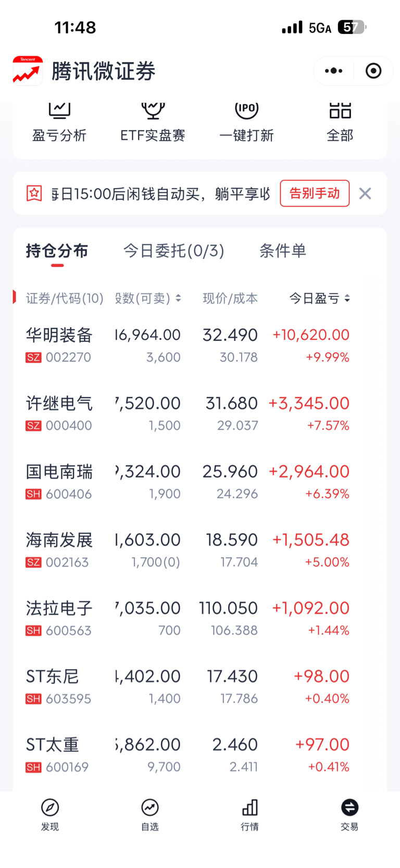Tap the 告别手动 button
This screenshot has height=868, width=400.
click(315, 193)
